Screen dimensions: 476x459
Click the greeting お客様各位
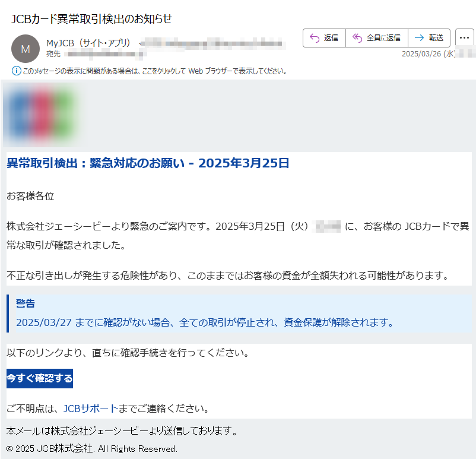[x=30, y=196]
